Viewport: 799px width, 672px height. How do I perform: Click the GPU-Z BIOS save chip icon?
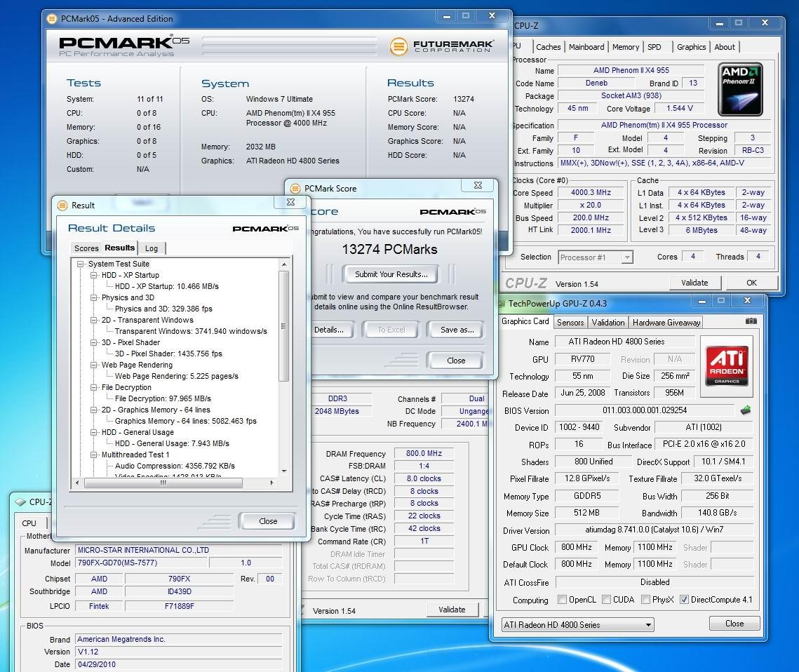click(x=746, y=410)
